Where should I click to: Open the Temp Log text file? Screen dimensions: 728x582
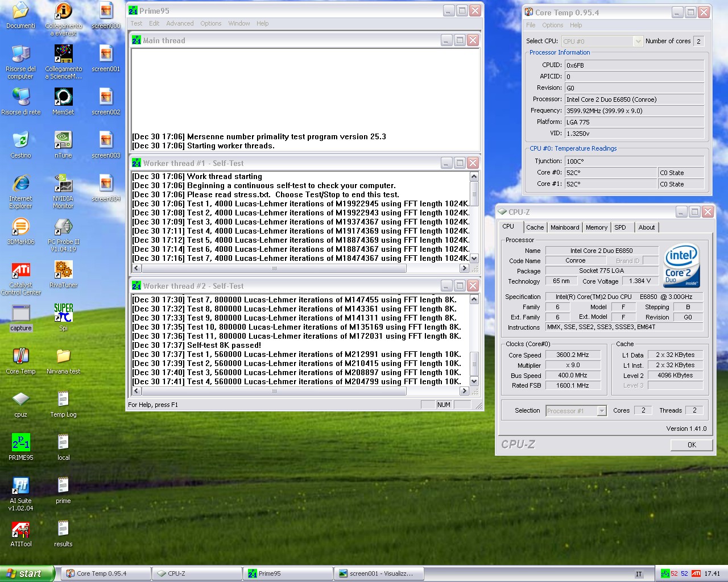(63, 404)
